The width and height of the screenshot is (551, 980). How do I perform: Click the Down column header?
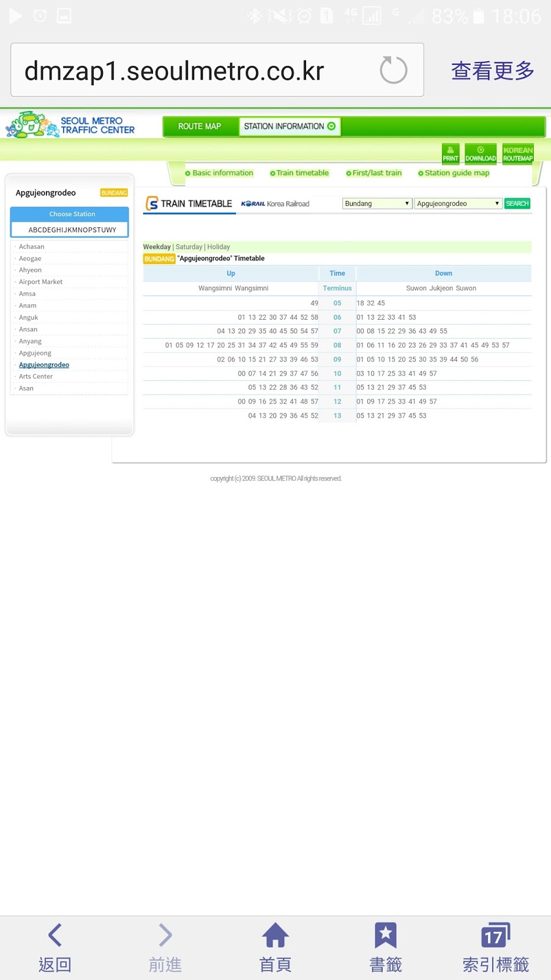(444, 273)
